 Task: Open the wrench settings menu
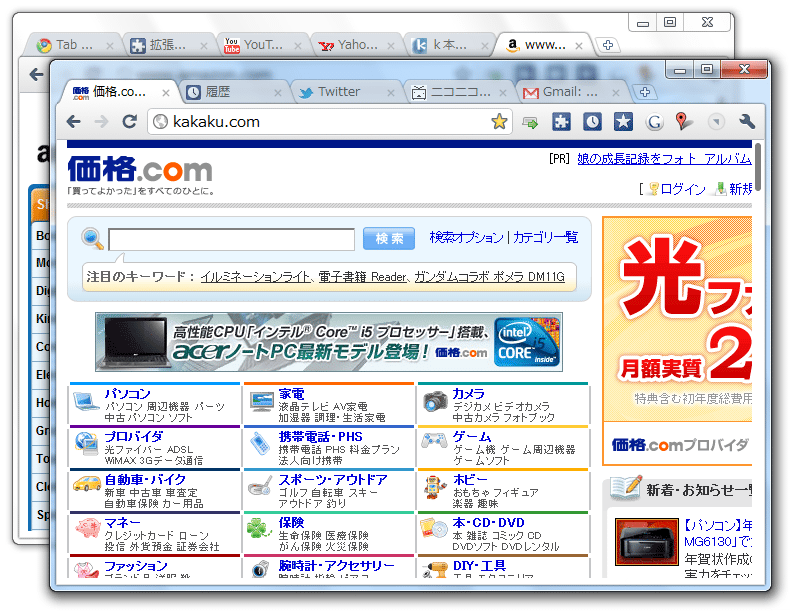tap(747, 121)
